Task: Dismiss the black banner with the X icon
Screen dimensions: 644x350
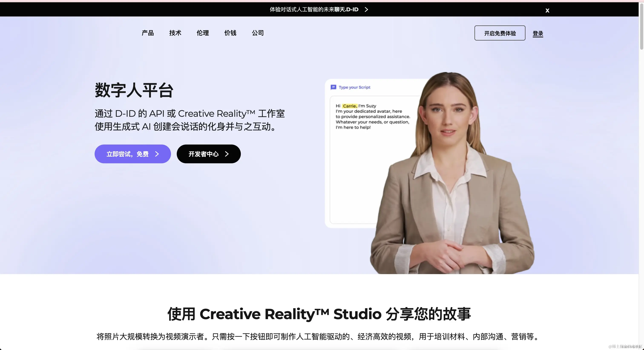Action: pos(547,10)
